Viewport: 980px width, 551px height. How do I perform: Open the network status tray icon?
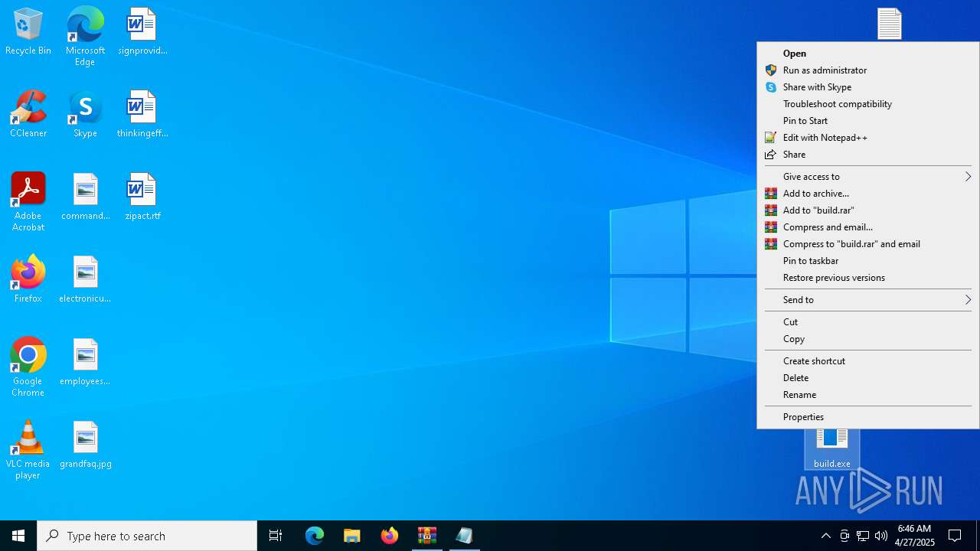point(863,536)
